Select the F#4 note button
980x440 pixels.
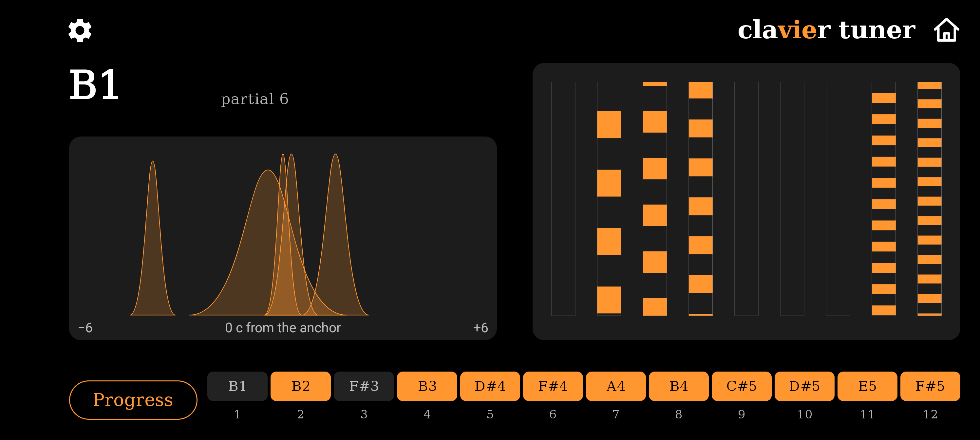coord(553,386)
